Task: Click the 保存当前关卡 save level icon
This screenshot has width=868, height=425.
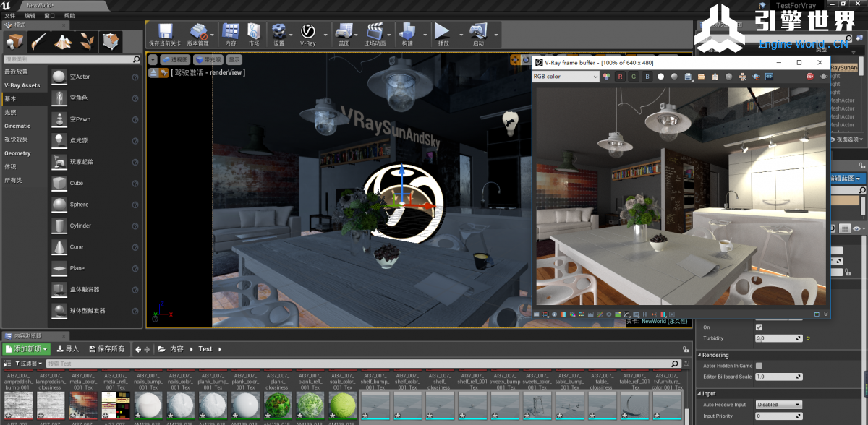Action: click(x=165, y=31)
